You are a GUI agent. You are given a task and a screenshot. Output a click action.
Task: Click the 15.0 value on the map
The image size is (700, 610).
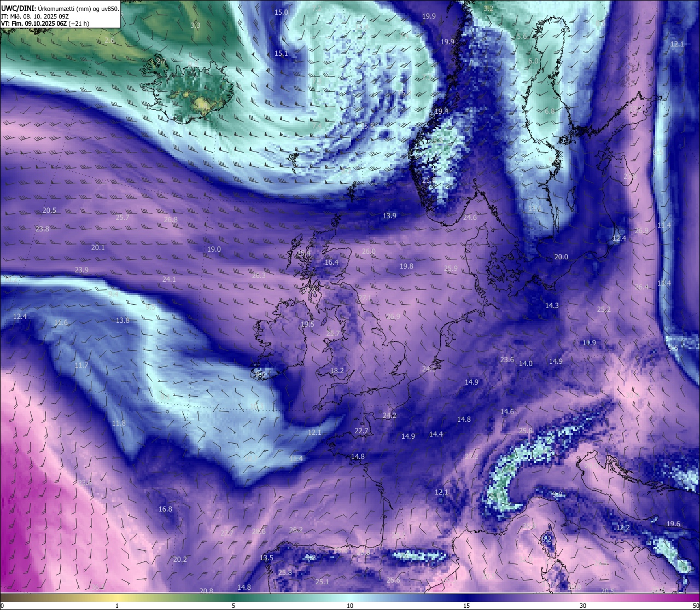click(x=281, y=12)
